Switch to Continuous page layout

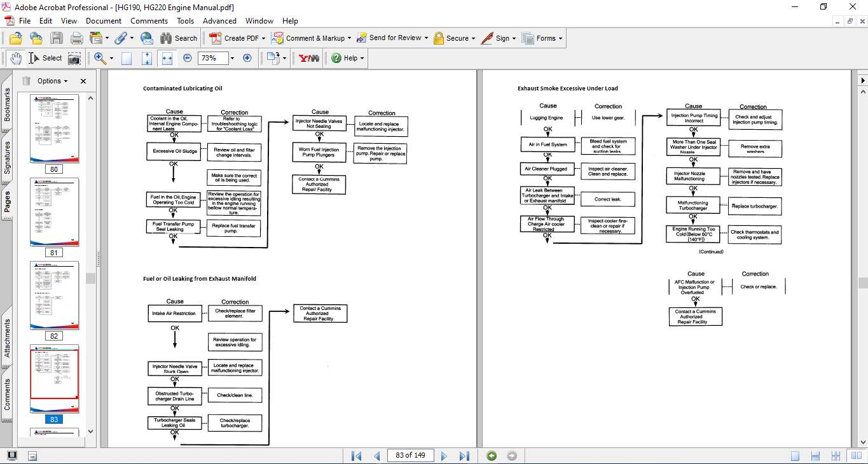coord(816,456)
